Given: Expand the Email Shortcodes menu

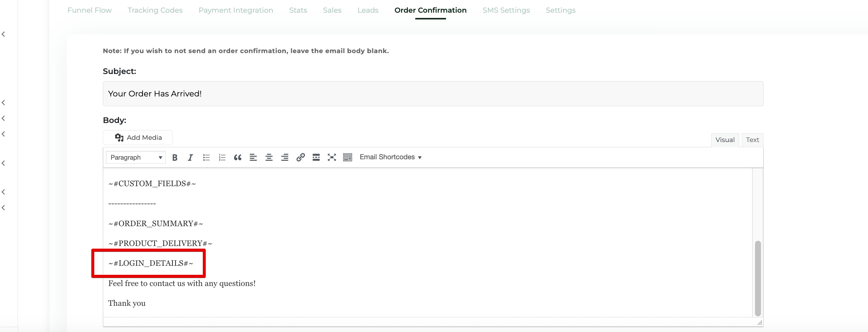Looking at the screenshot, I should coord(391,157).
